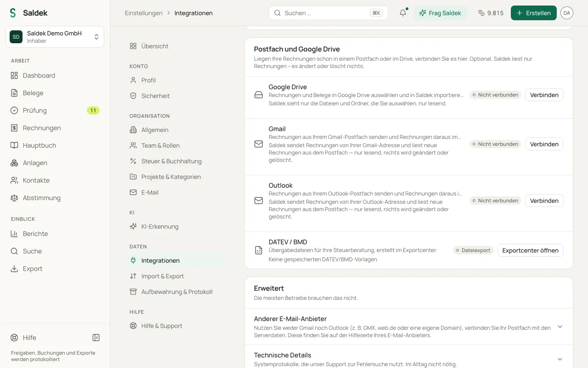Open Abstimmung in sidebar
This screenshot has width=588, height=368.
click(55, 198)
